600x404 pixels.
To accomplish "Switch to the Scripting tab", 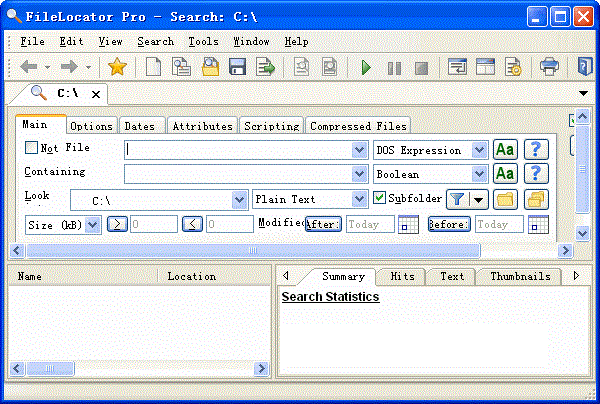I will pyautogui.click(x=272, y=126).
